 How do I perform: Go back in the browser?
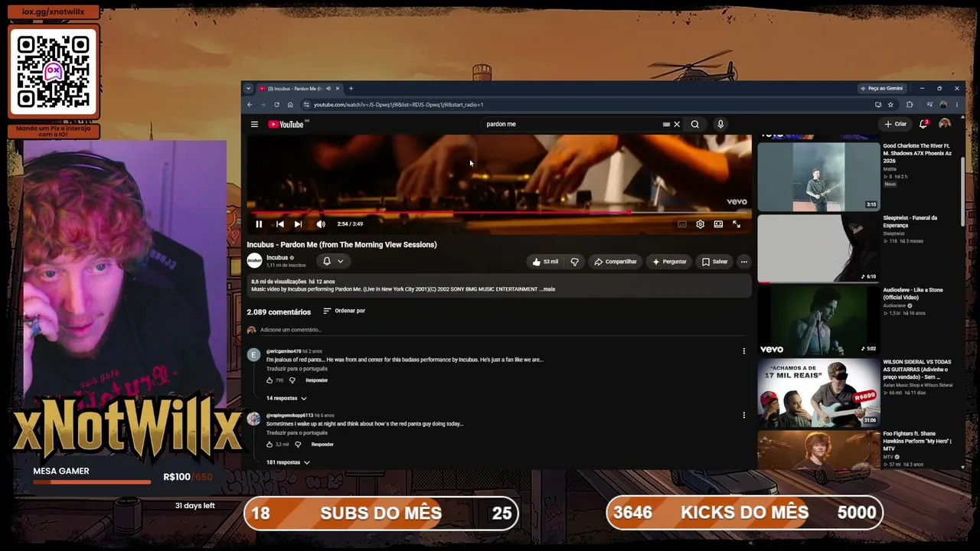point(250,105)
